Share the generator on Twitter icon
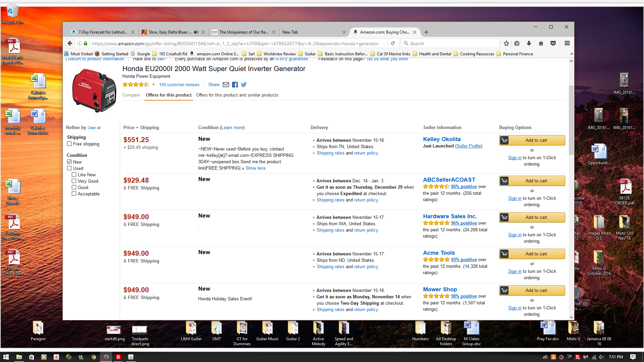Screen dimensions: 644x362 (244, 85)
